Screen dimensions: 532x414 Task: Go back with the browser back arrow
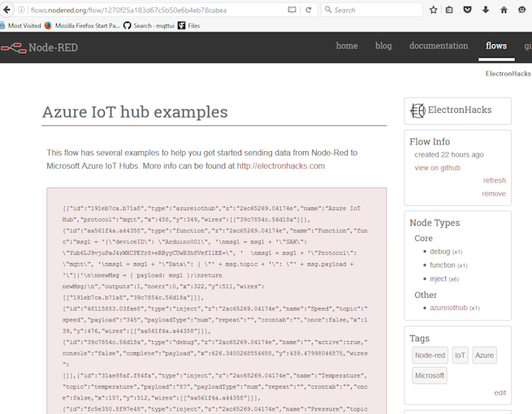6,10
